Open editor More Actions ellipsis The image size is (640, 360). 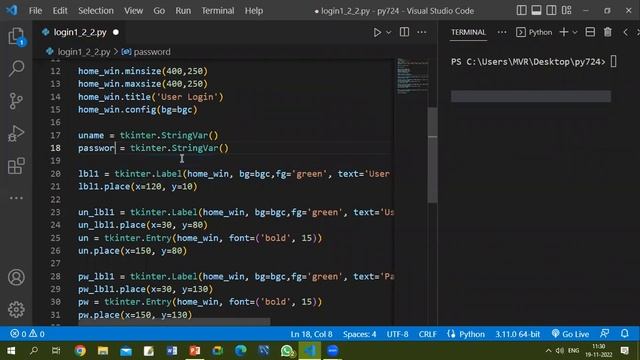coord(422,32)
